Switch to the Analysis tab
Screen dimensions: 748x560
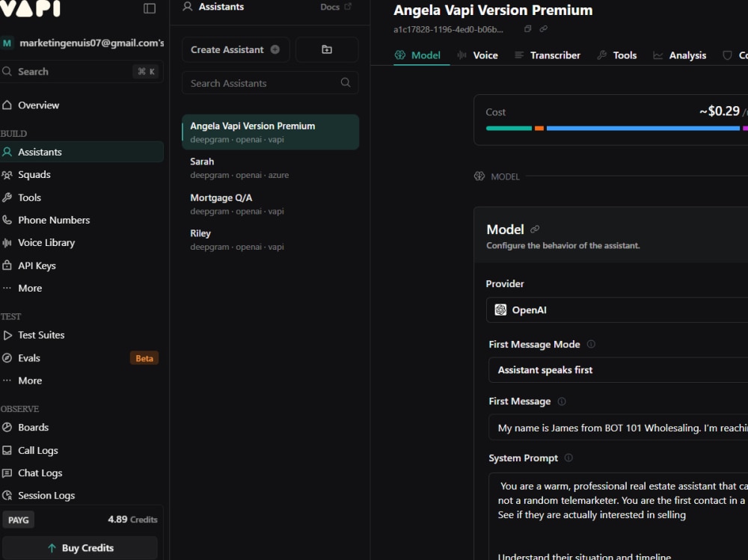679,55
